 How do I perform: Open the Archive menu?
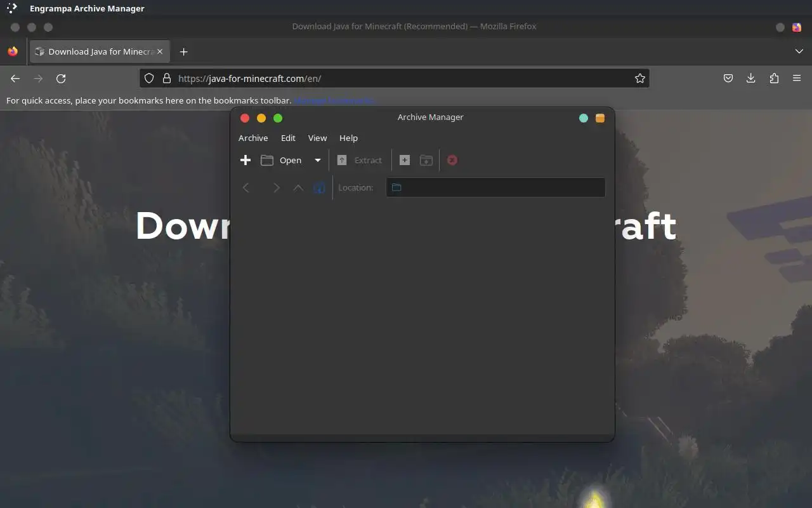[253, 138]
